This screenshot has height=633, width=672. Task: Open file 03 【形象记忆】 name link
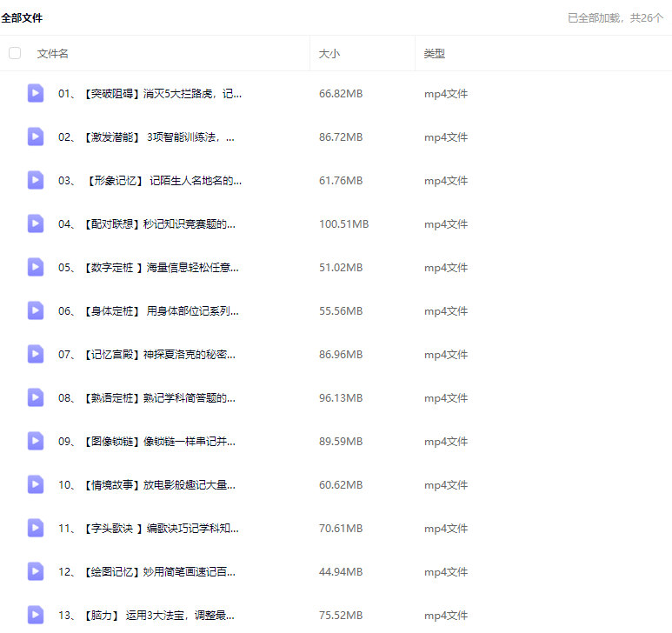coord(150,181)
